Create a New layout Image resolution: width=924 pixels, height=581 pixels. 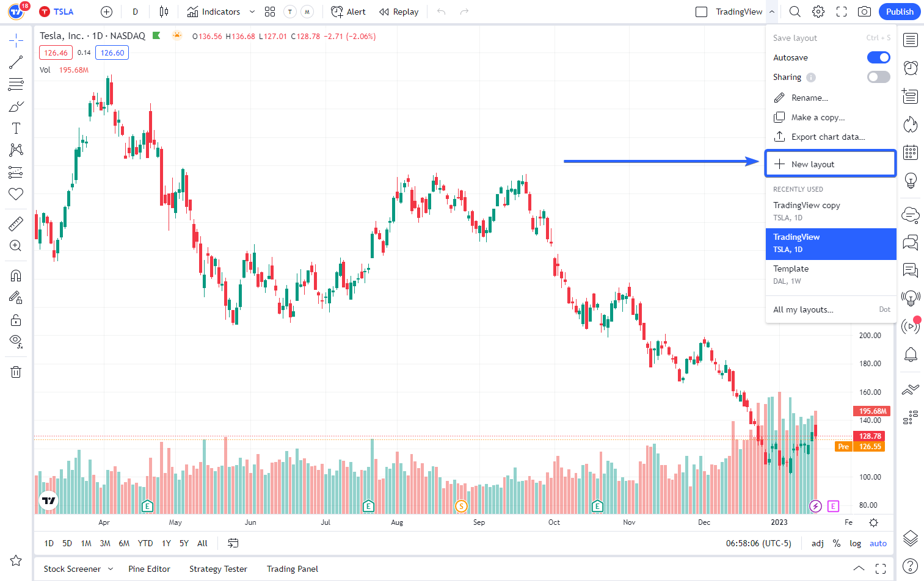coord(831,164)
